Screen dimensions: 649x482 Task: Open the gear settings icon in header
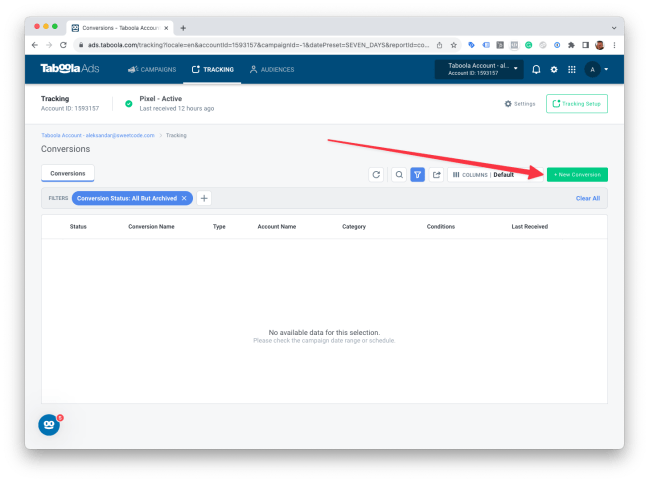click(554, 70)
